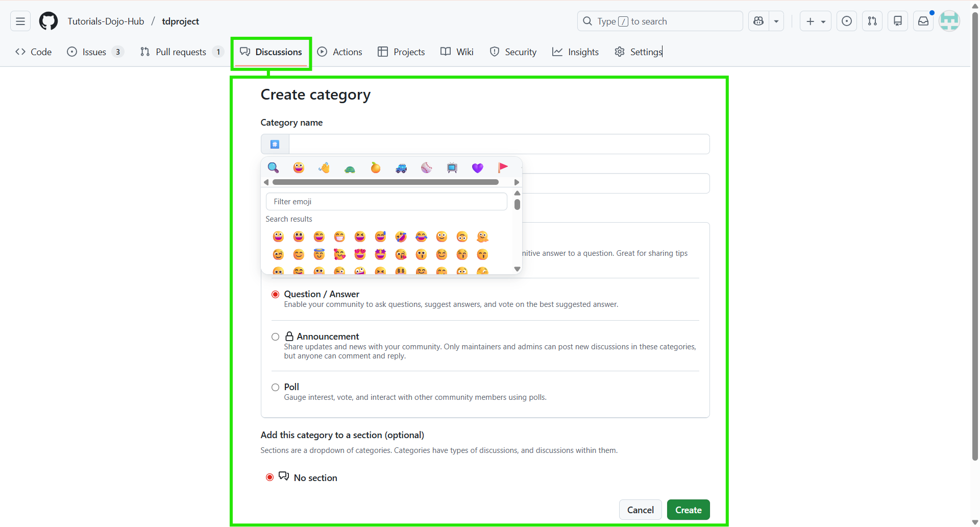The image size is (980, 527).
Task: Open the profile avatar menu
Action: 949,21
